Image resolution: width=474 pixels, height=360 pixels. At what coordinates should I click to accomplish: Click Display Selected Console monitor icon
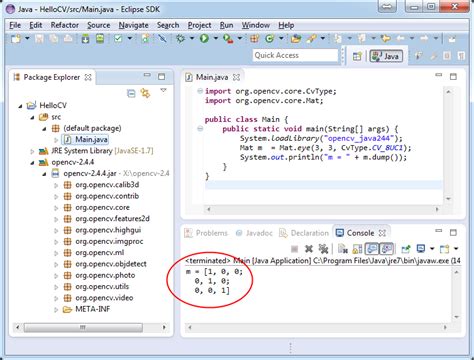click(x=421, y=249)
